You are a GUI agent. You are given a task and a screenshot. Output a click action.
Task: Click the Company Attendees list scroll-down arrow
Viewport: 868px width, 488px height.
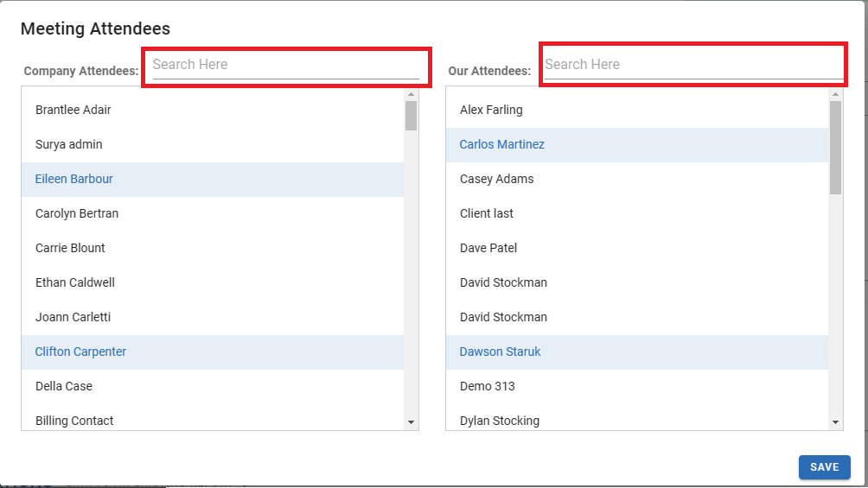[x=411, y=421]
